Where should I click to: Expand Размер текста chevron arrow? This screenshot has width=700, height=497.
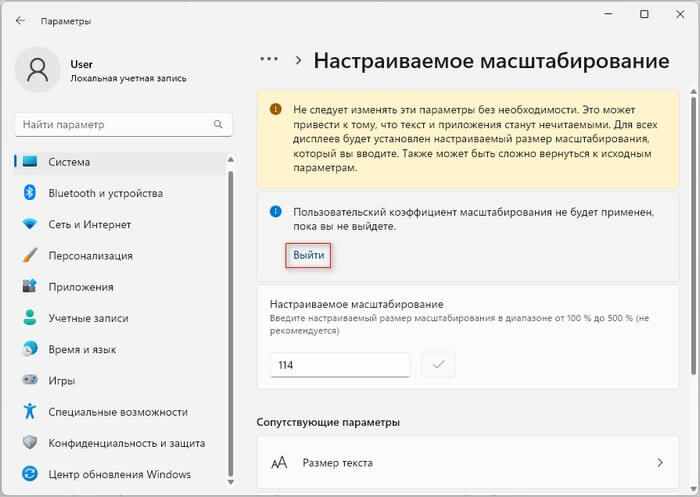click(660, 463)
